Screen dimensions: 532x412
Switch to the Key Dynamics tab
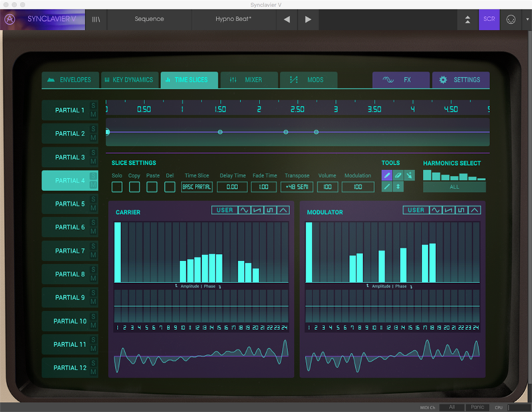point(130,80)
